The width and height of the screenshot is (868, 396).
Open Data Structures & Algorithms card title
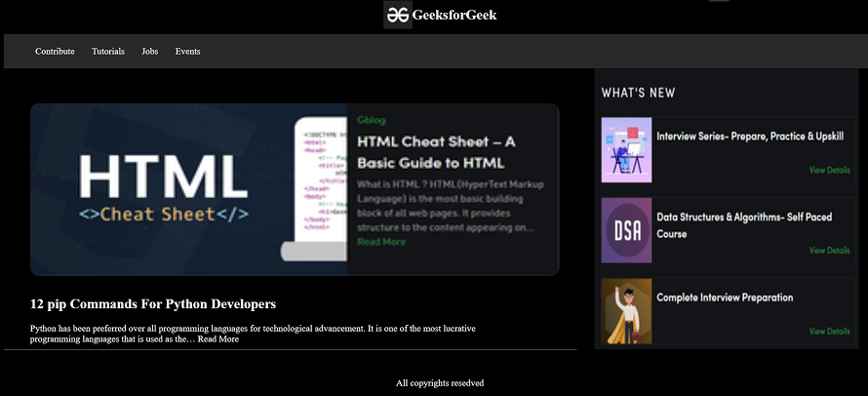744,225
